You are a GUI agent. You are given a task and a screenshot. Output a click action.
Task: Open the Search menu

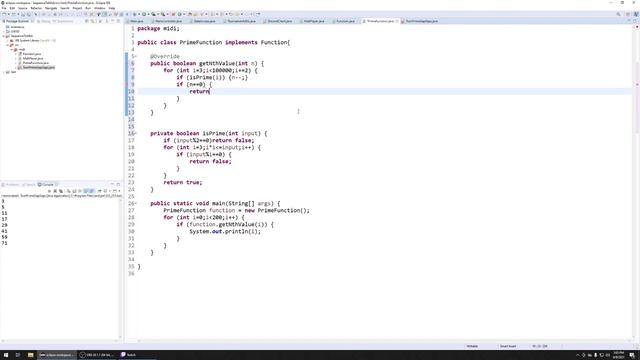point(65,8)
